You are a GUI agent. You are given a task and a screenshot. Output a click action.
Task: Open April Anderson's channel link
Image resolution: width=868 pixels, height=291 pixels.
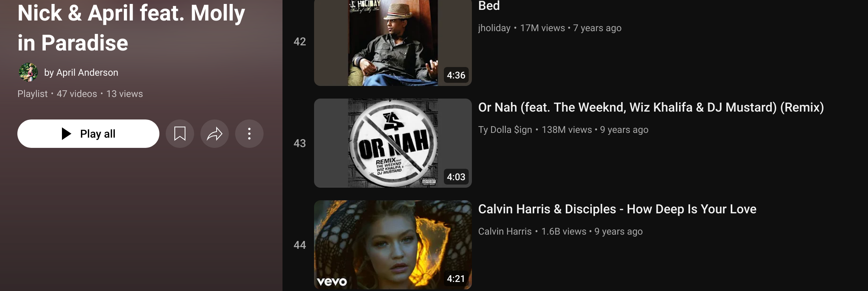coord(87,73)
